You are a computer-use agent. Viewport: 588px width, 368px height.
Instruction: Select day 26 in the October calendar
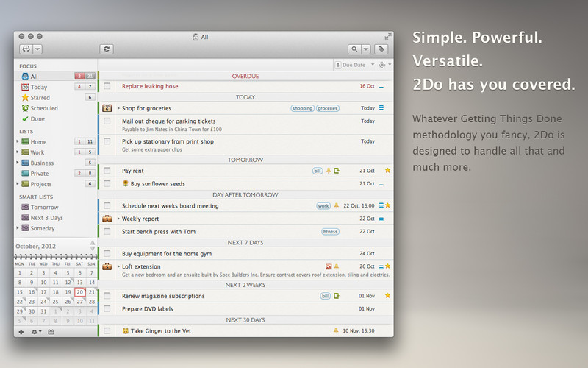(68, 302)
